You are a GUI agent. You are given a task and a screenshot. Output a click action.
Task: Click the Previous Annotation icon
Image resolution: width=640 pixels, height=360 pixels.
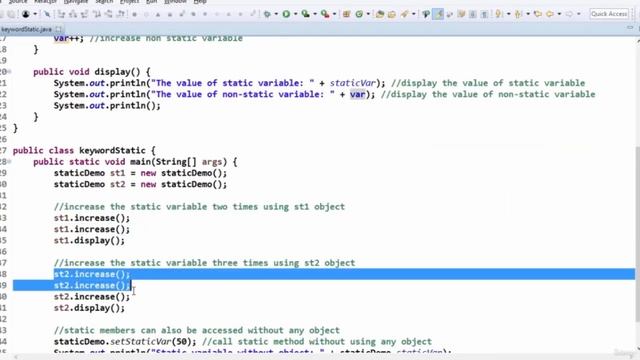(x=518, y=14)
